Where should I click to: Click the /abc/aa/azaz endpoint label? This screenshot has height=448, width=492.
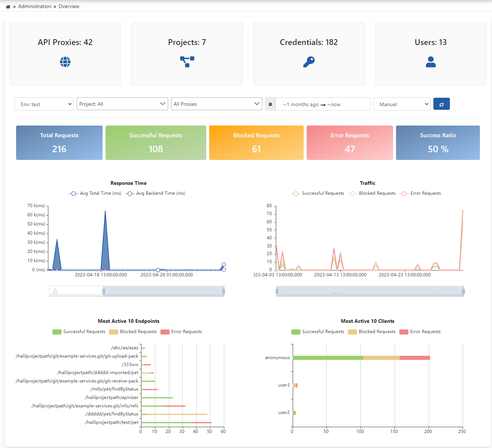[125, 348]
